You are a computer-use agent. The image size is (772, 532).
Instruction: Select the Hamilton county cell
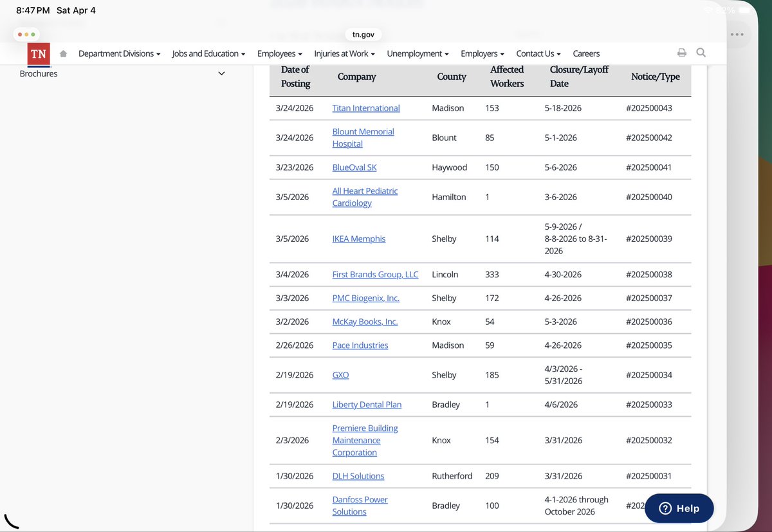point(449,197)
